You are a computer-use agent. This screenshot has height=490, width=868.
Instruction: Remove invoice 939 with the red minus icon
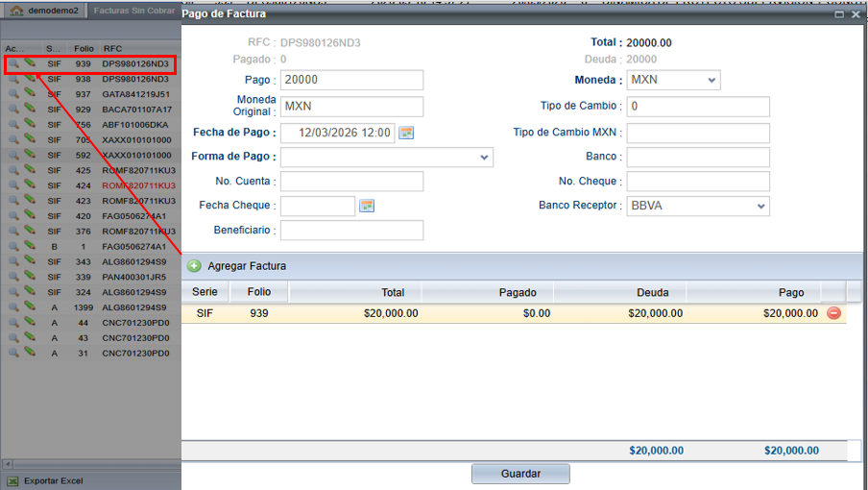[833, 313]
